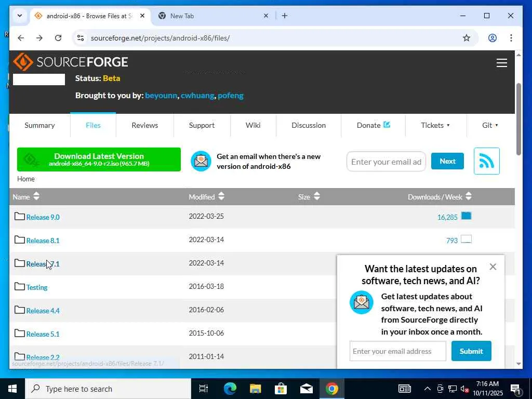532x399 pixels.
Task: Click the Release 5.1 folder icon
Action: pyautogui.click(x=20, y=334)
